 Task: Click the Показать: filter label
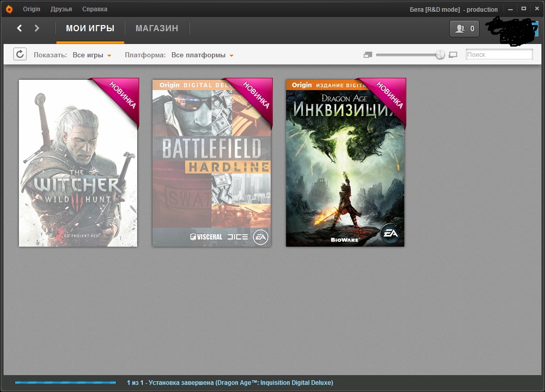[x=50, y=55]
